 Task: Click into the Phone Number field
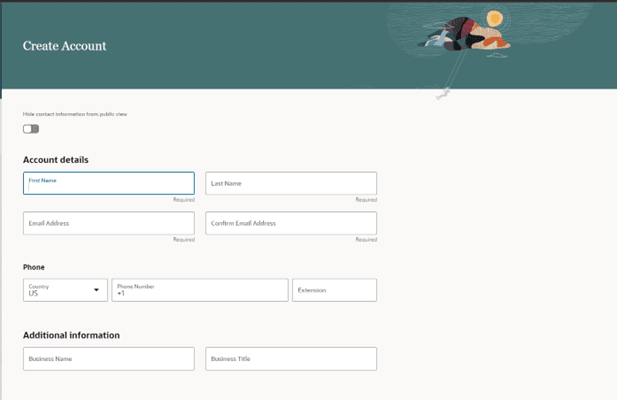coord(199,290)
